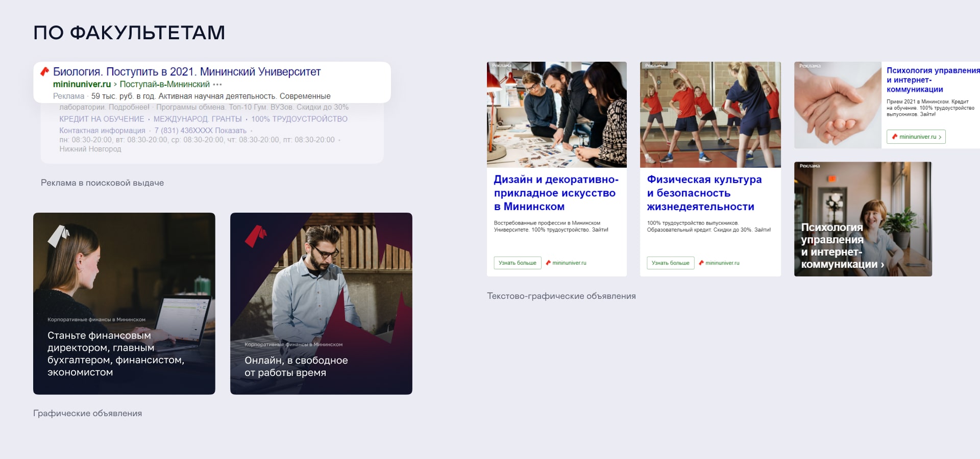Click the Графические объявления caption
The width and height of the screenshot is (980, 459).
tap(87, 413)
